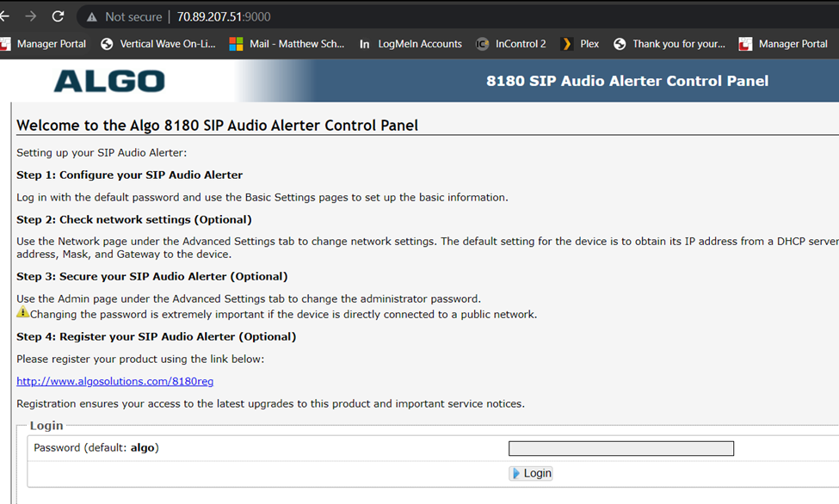Reload the current page
Screen dimensions: 839x504
pos(58,16)
